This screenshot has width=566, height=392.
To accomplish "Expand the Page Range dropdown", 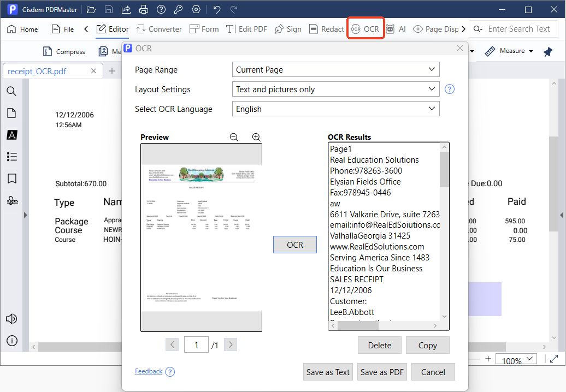I will click(335, 69).
